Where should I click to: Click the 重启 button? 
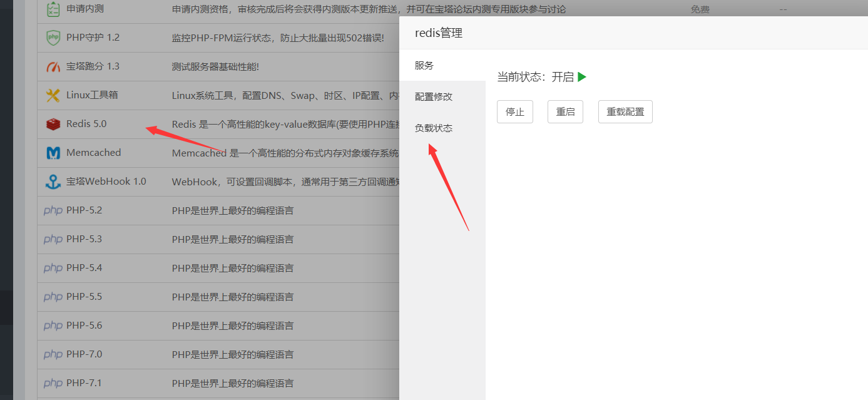pos(565,111)
